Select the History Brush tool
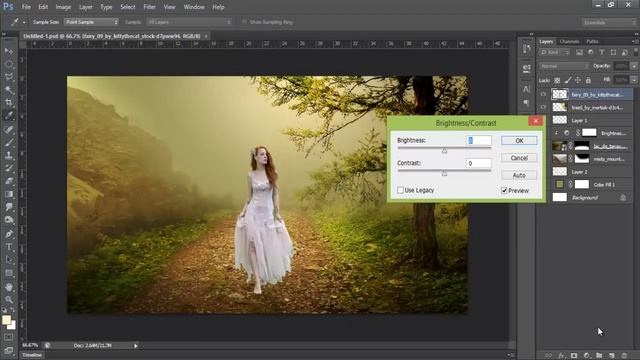Viewport: 640px width, 360px height. pyautogui.click(x=9, y=169)
